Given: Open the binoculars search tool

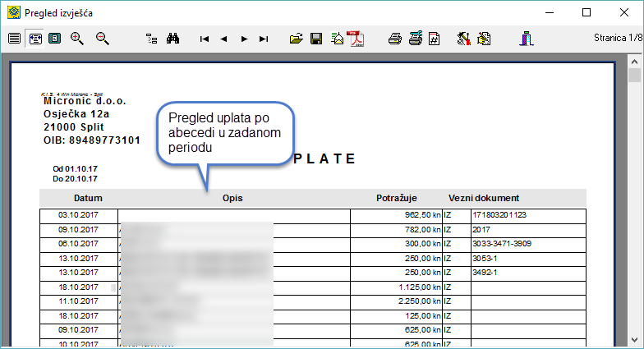Looking at the screenshot, I should click(173, 39).
